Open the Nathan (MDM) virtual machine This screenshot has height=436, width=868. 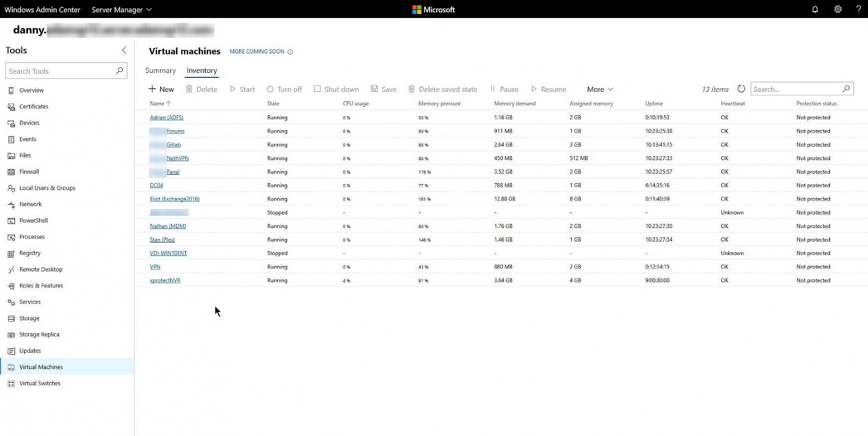point(168,226)
